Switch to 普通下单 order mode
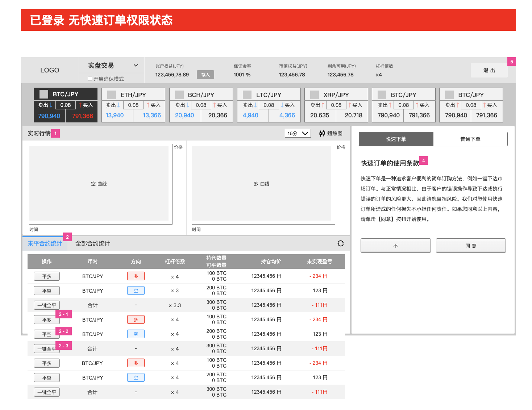This screenshot has height=410, width=532. click(470, 139)
